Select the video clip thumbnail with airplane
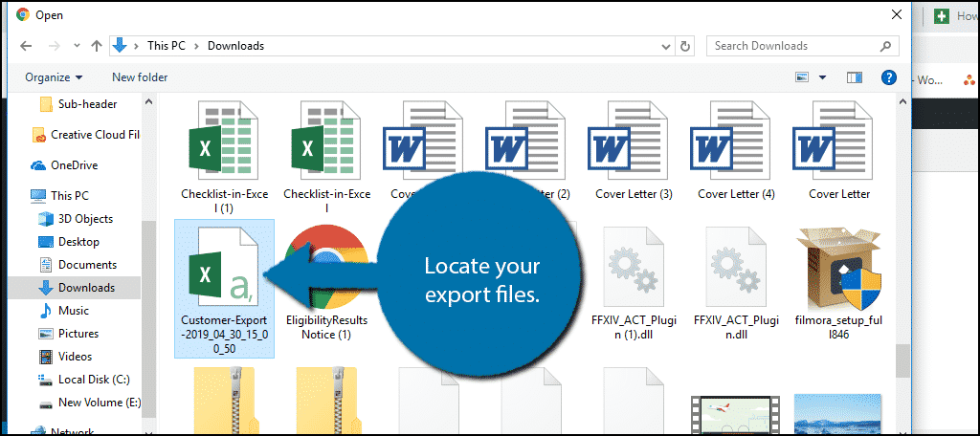Image resolution: width=980 pixels, height=436 pixels. pos(736,414)
